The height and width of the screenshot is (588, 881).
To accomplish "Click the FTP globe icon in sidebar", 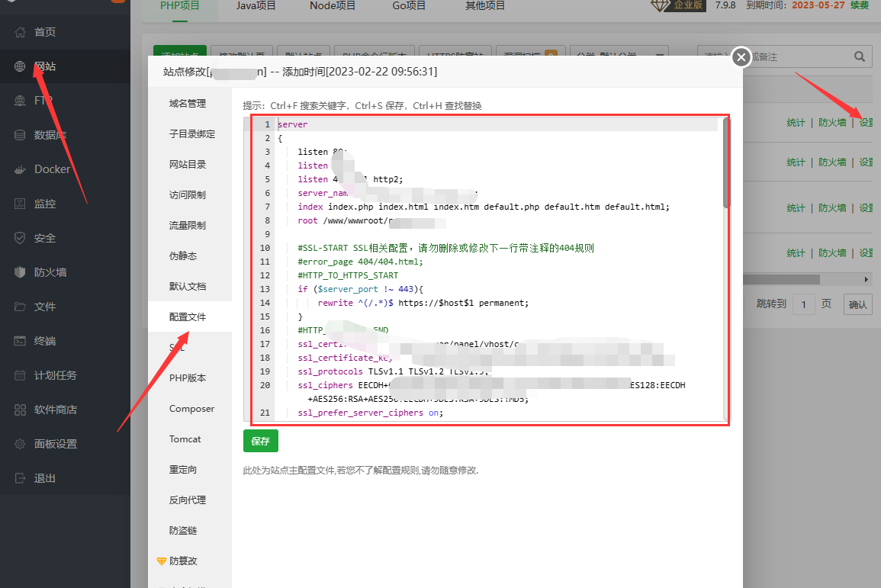I will (x=20, y=101).
